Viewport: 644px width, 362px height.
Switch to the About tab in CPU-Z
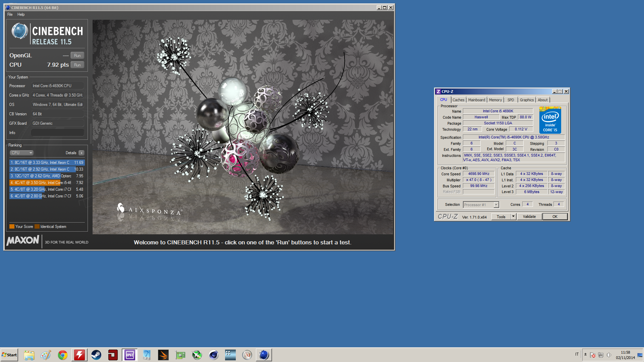click(x=543, y=100)
